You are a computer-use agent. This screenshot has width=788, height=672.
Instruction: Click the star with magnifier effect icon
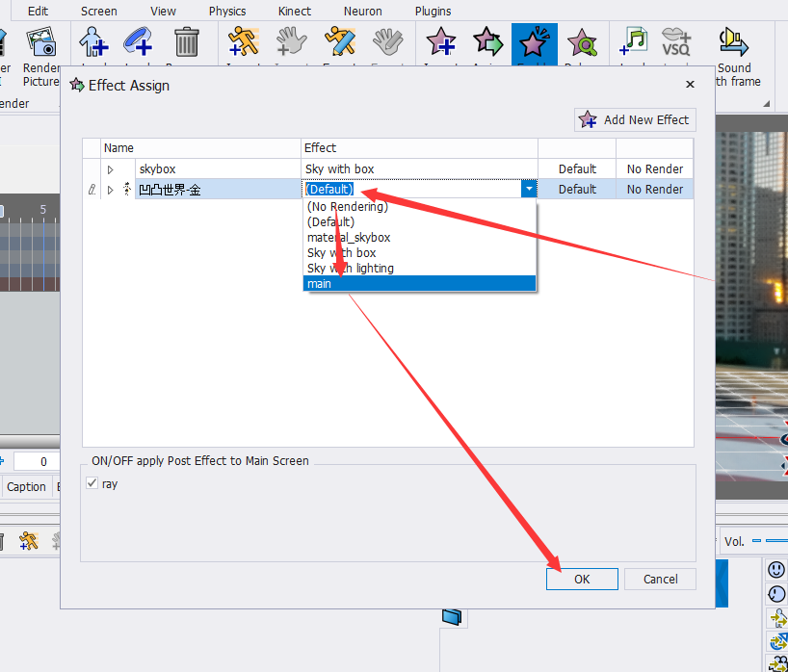582,42
